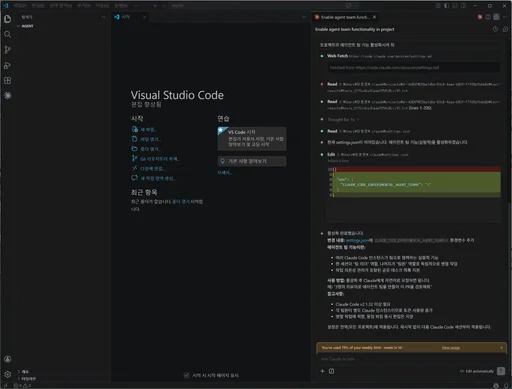This screenshot has width=512, height=389.
Task: Focus the Ask Claude to edit input field
Action: click(x=412, y=359)
